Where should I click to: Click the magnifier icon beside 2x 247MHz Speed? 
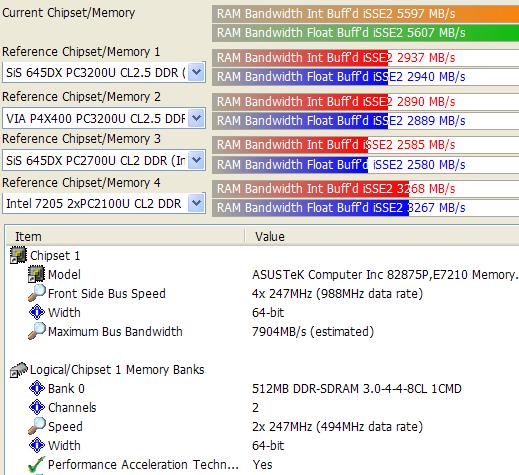tap(36, 426)
